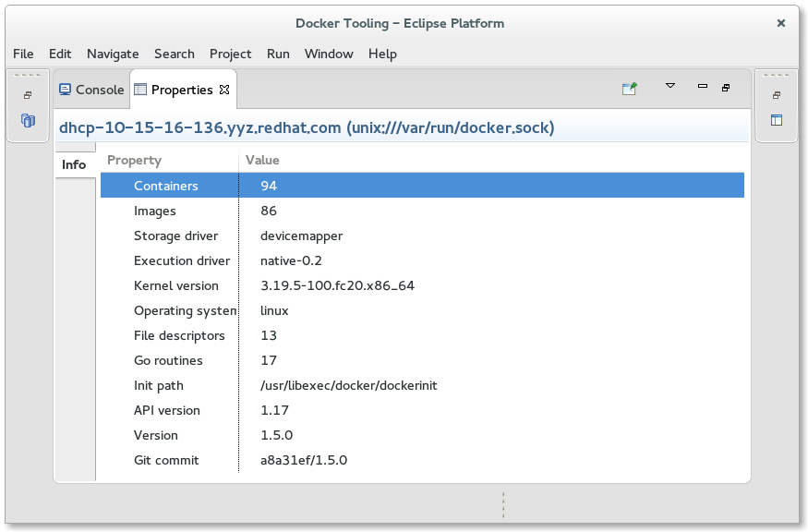The width and height of the screenshot is (808, 532).
Task: Open the Docker Explorer icon in left trim
Action: click(x=28, y=120)
